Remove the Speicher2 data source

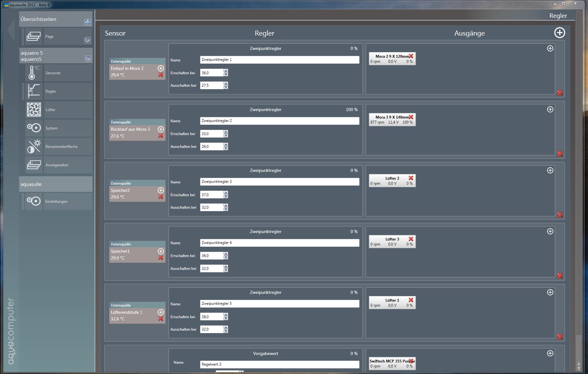tap(161, 197)
